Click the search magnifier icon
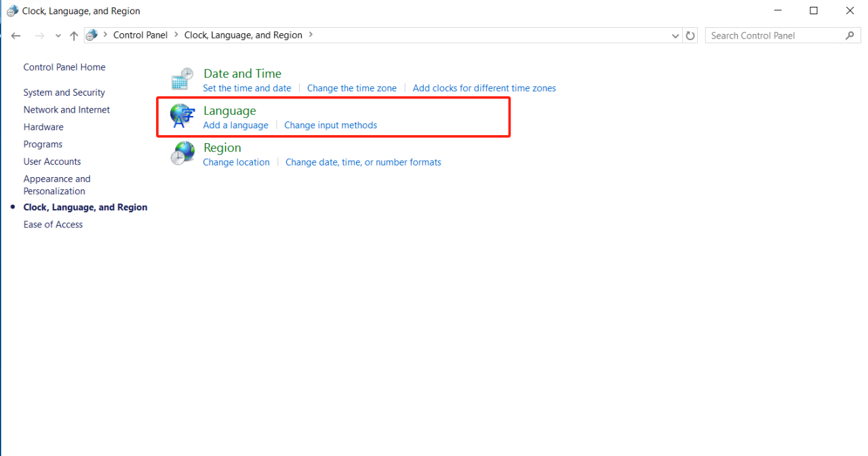 pos(850,35)
